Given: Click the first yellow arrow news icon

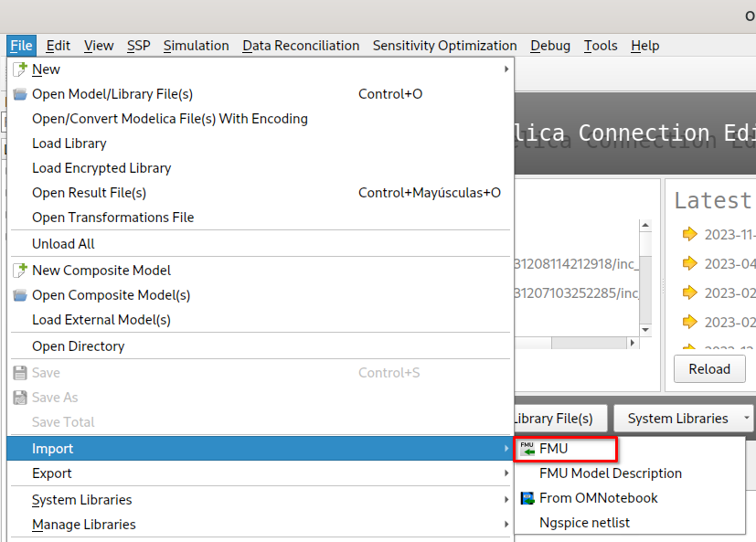Looking at the screenshot, I should (x=689, y=234).
